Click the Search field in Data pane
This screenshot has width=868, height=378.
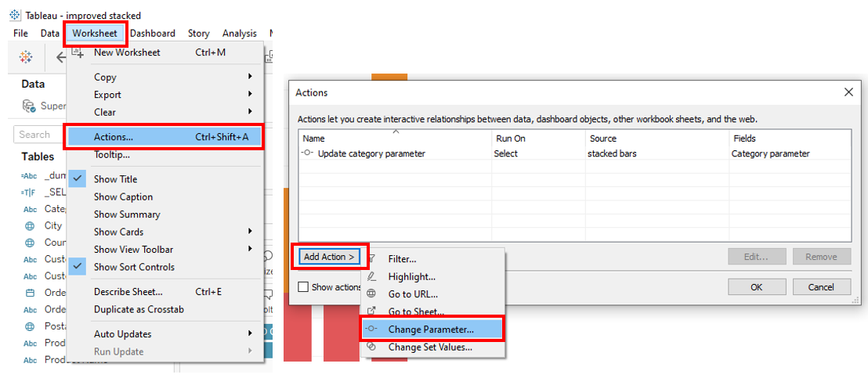pyautogui.click(x=39, y=135)
